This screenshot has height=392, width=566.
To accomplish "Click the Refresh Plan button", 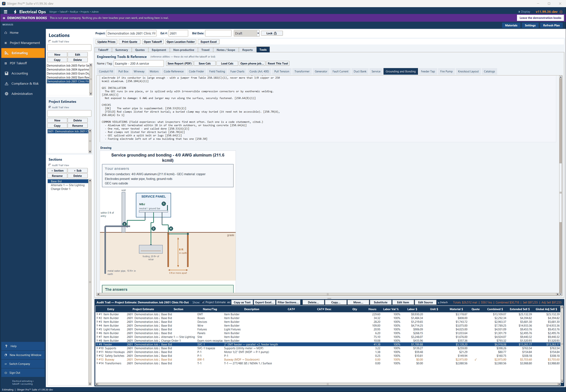I will [552, 25].
